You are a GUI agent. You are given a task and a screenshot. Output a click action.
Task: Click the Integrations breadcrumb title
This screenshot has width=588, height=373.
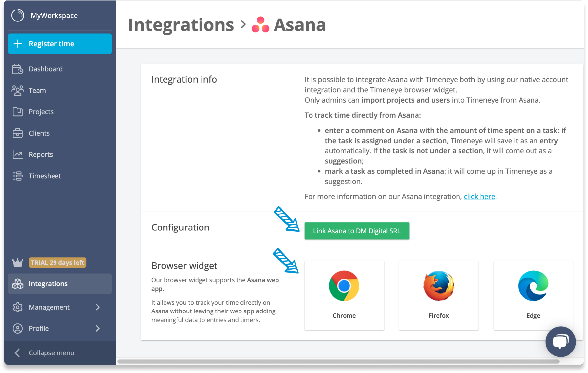point(181,25)
